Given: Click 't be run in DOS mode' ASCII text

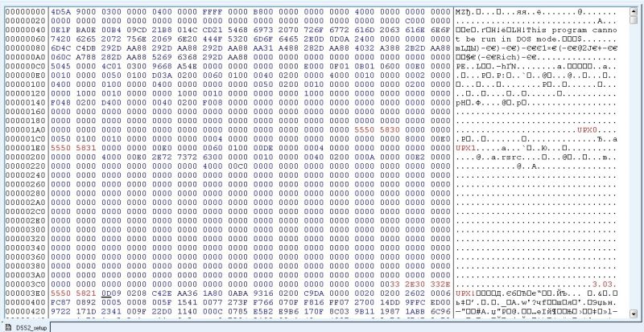Looking at the screenshot, I should point(506,39).
